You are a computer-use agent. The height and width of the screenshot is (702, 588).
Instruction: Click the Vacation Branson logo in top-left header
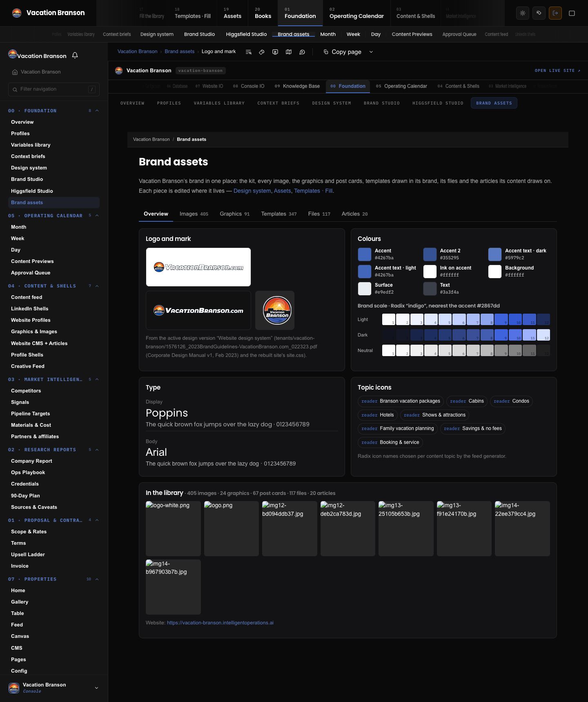pyautogui.click(x=17, y=13)
